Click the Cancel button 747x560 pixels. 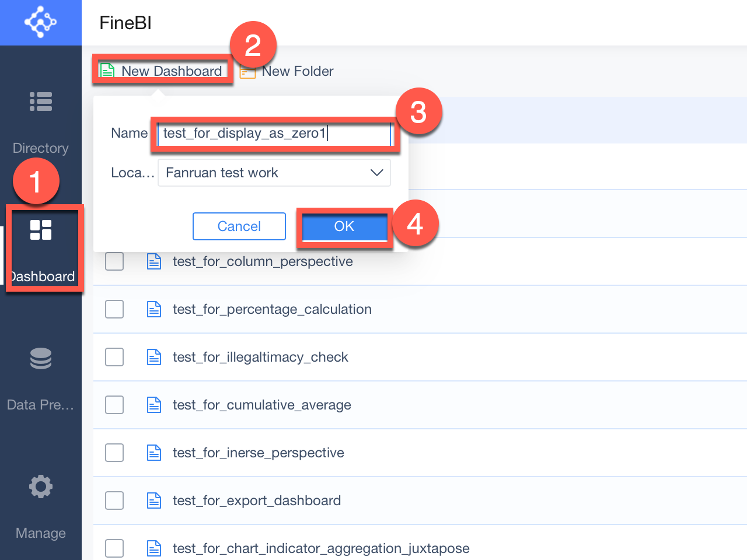pyautogui.click(x=239, y=226)
